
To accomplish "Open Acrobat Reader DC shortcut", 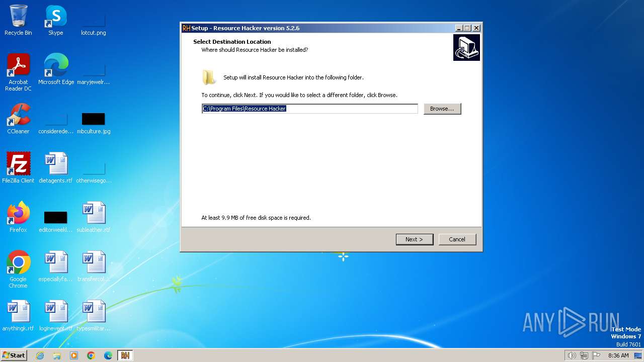I will tap(18, 72).
